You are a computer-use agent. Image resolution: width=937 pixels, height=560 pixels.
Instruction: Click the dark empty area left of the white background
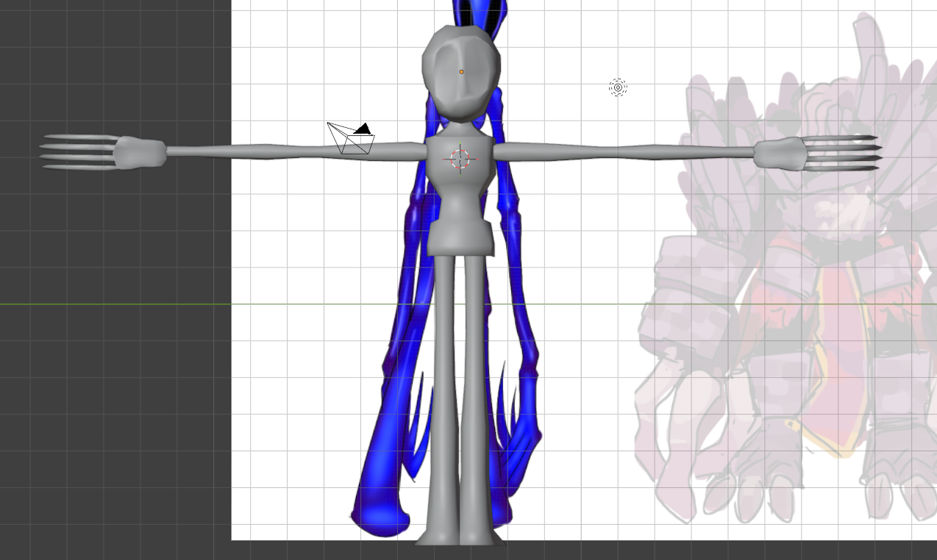110,404
